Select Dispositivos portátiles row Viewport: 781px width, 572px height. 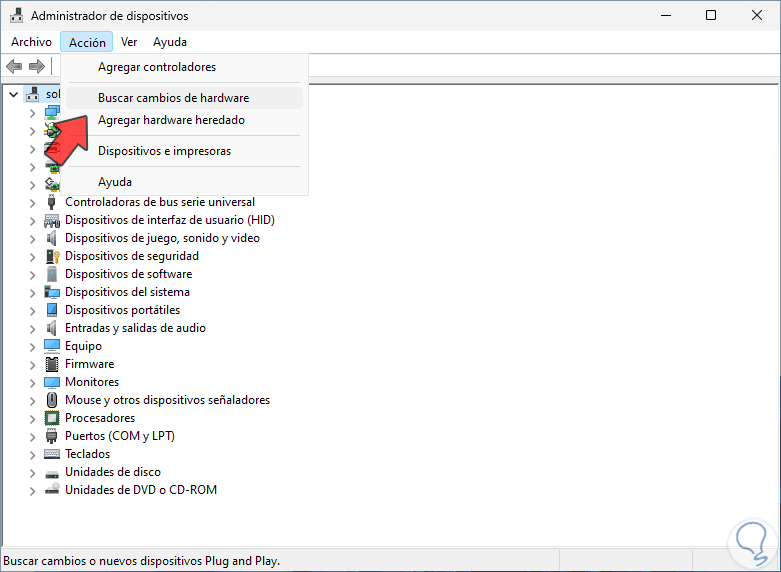coord(123,310)
